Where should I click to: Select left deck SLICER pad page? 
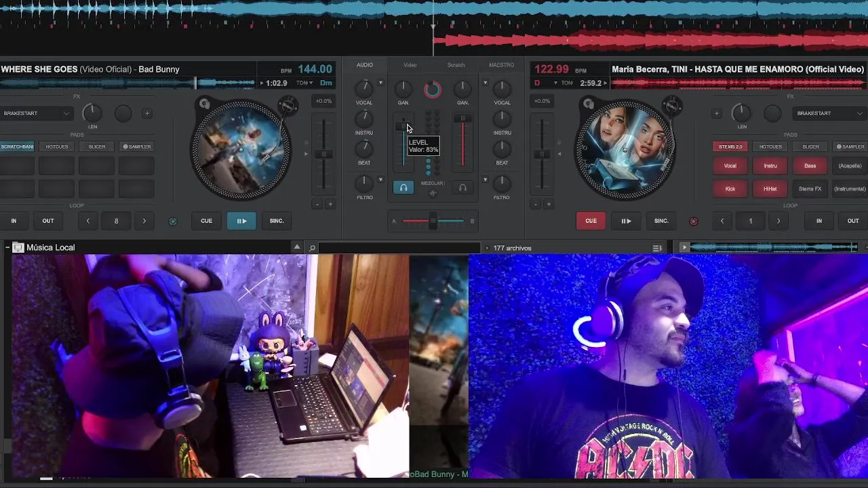tap(97, 146)
